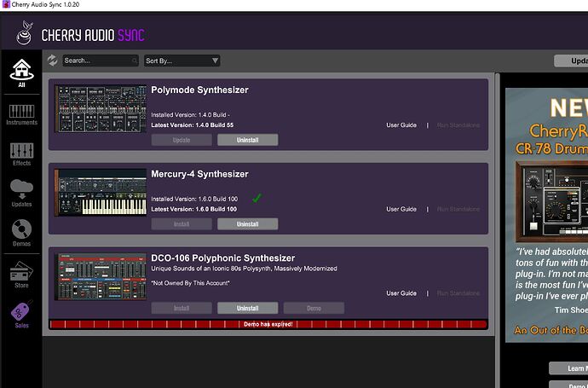
Task: Open the Updates cloud section
Action: tap(22, 193)
